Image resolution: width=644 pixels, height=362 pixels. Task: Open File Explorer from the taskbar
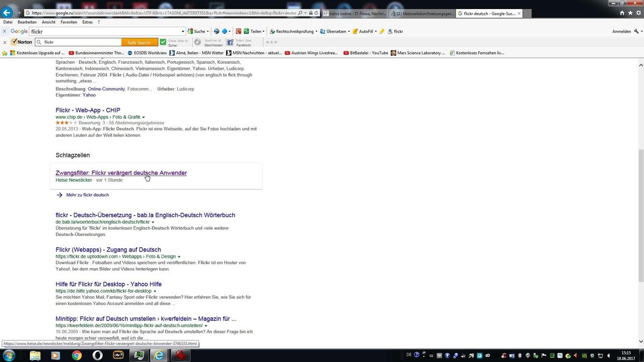[35, 355]
